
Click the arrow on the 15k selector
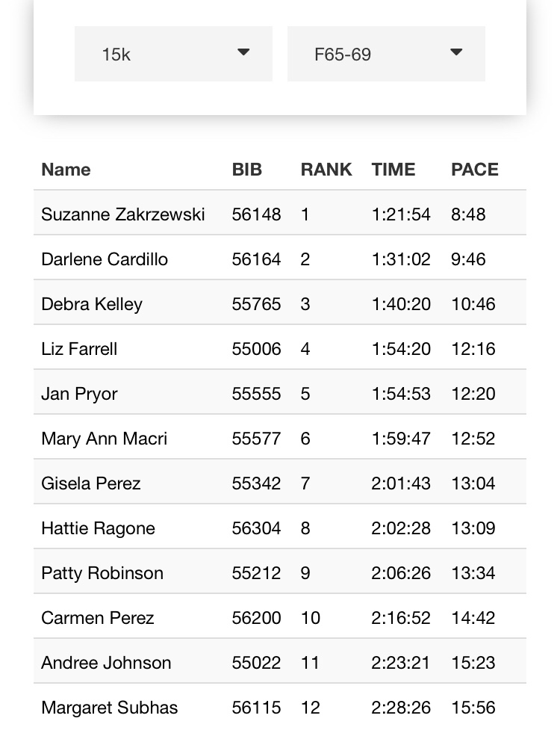coord(243,52)
